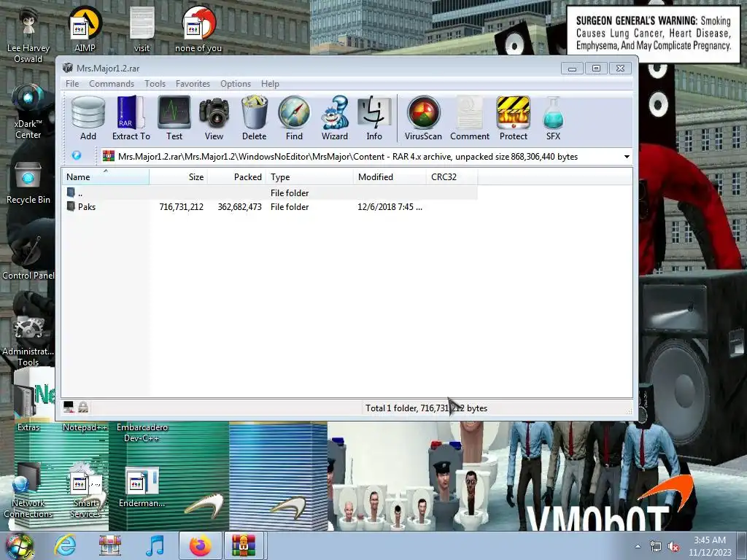
Task: Start VirusScan on the archive
Action: click(423, 118)
